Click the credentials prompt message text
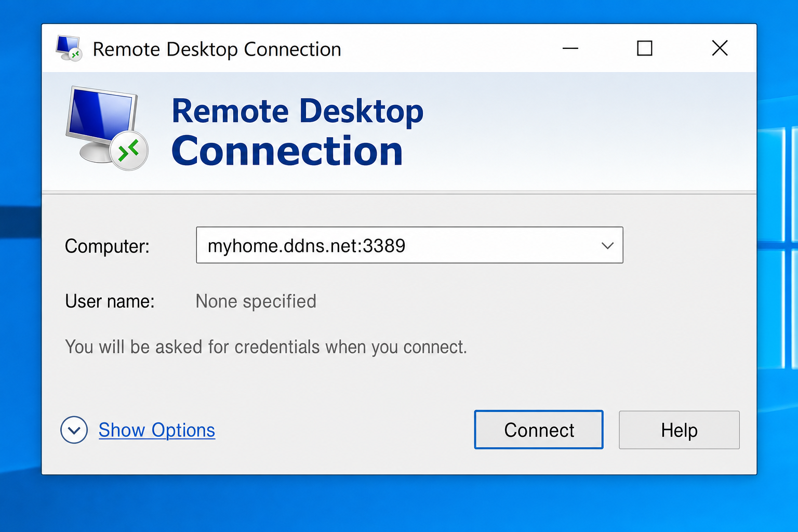The width and height of the screenshot is (798, 532). click(x=266, y=347)
